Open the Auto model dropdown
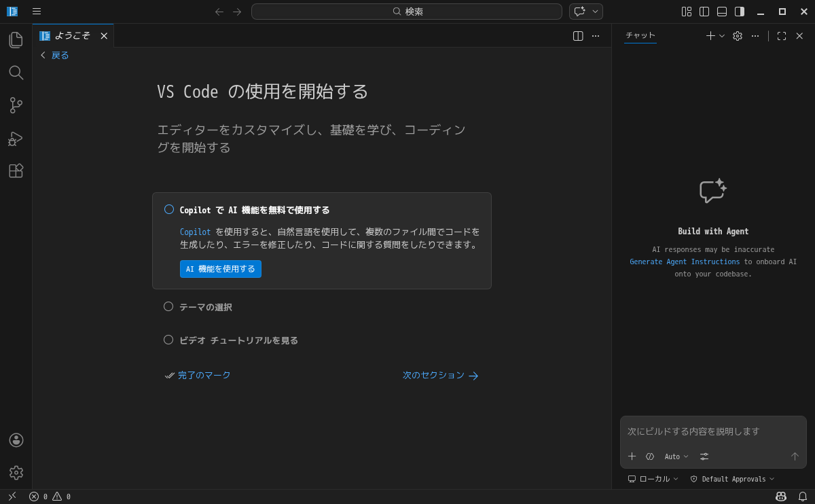 click(676, 456)
